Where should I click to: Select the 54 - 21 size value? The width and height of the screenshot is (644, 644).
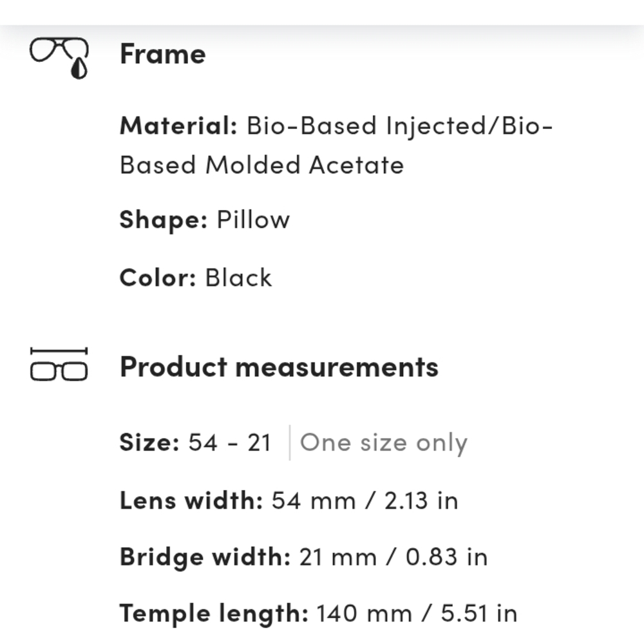click(229, 443)
